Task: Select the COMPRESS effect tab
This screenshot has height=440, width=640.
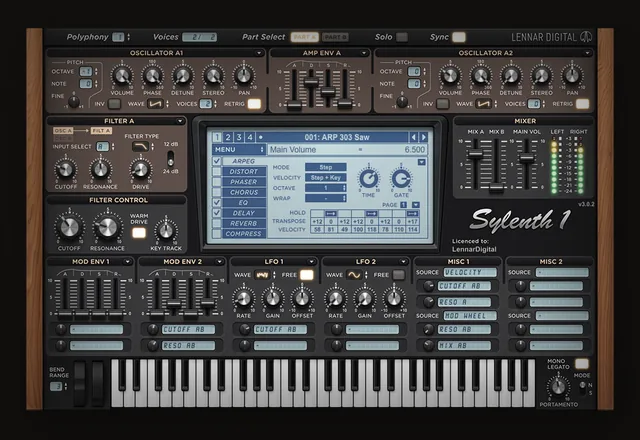Action: pyautogui.click(x=244, y=234)
